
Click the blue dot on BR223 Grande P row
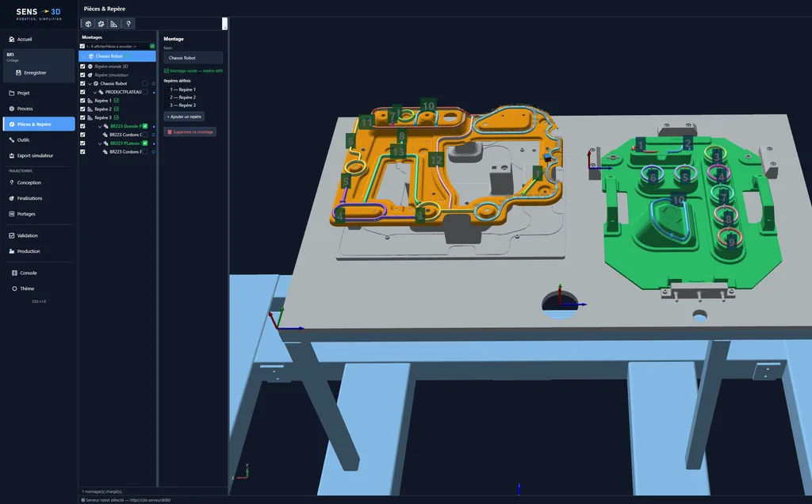154,126
